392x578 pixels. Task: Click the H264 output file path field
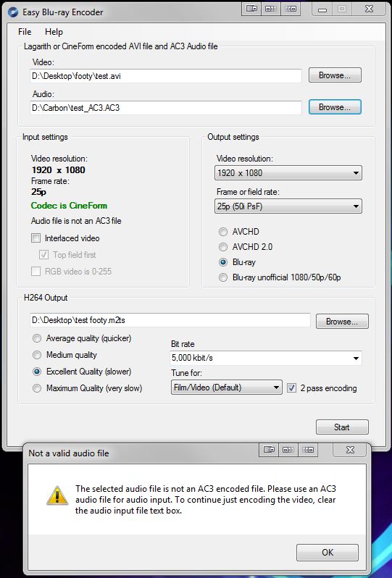[x=170, y=320]
